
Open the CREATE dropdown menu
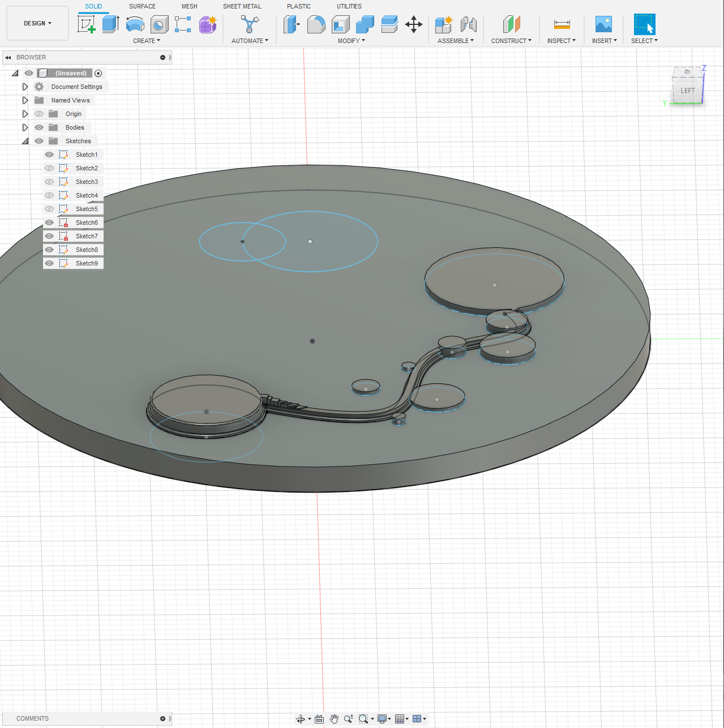coord(147,40)
